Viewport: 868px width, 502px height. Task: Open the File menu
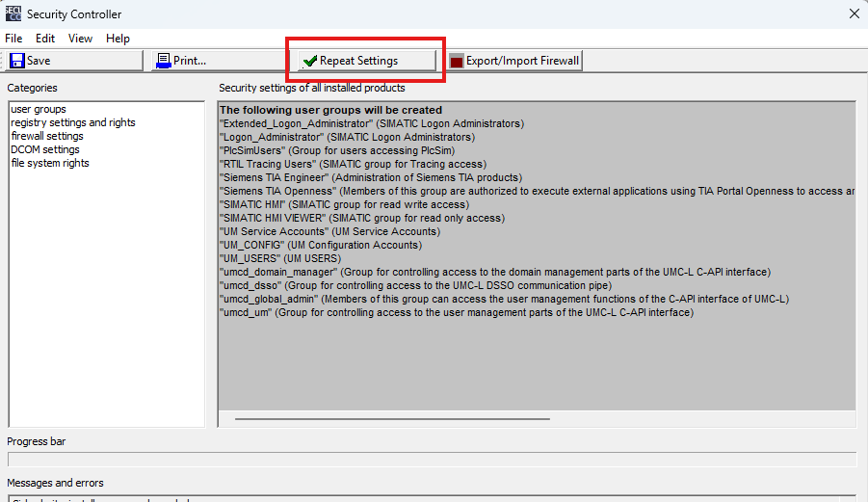(13, 39)
